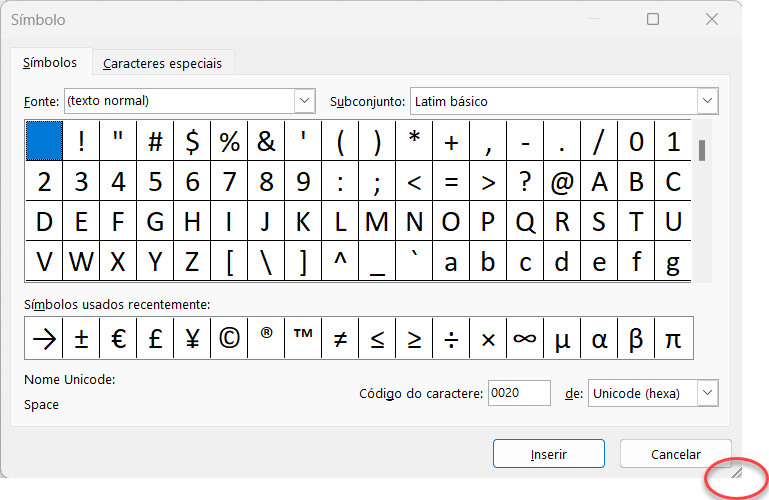Screen dimensions: 769x500
Task: Select the beta β recent symbol
Action: coord(636,338)
